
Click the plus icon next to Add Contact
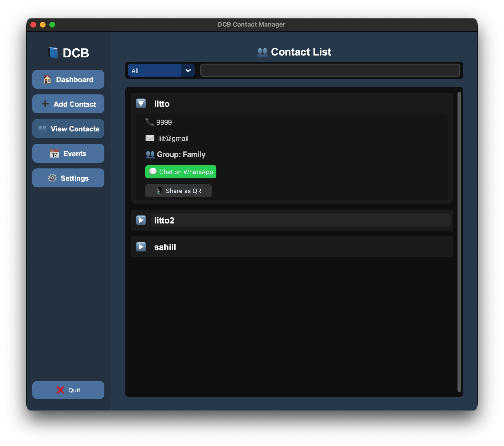(x=45, y=104)
